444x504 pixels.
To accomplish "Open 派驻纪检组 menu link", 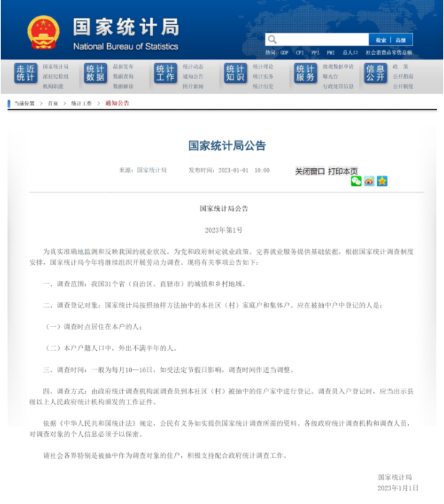I will click(x=56, y=76).
